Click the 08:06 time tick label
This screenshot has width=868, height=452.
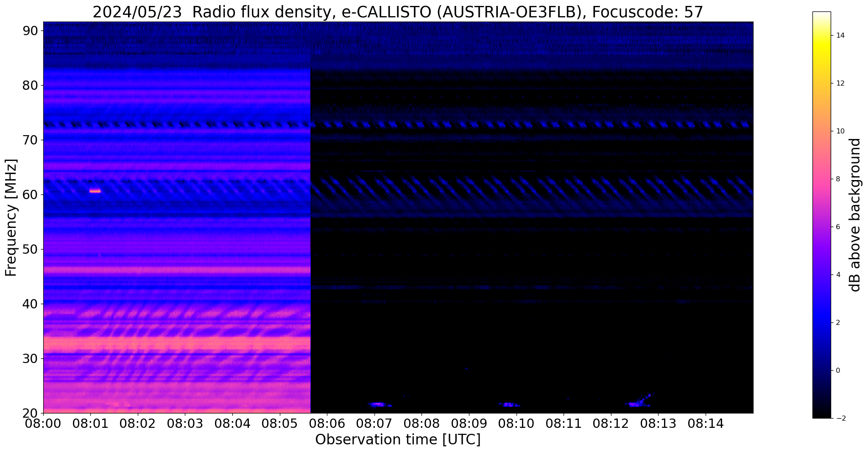[327, 424]
